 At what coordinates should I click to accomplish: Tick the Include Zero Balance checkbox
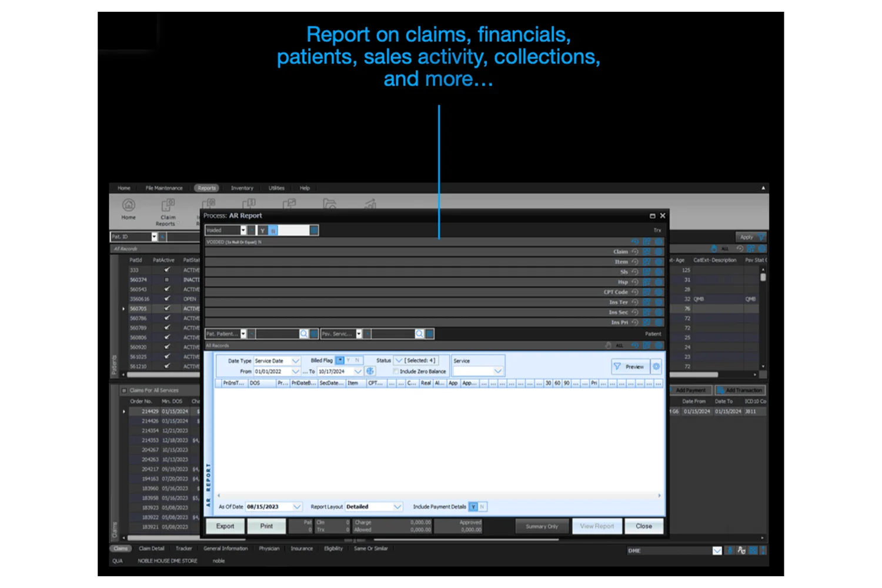tap(396, 372)
